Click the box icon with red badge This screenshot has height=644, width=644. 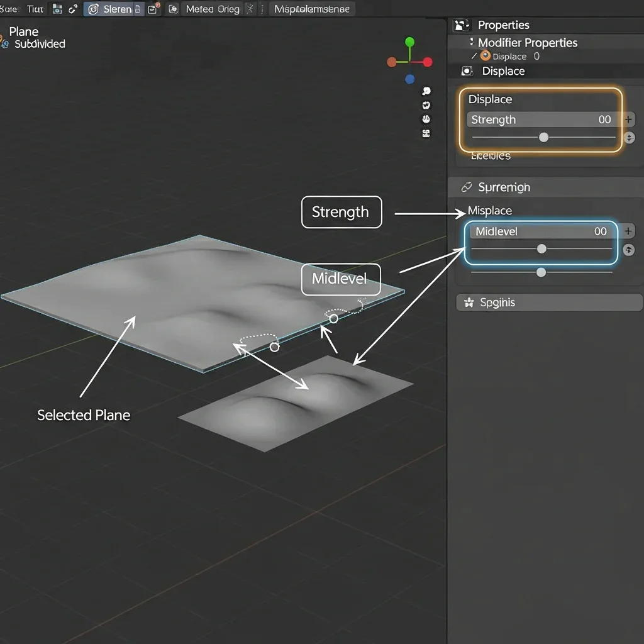click(x=153, y=9)
